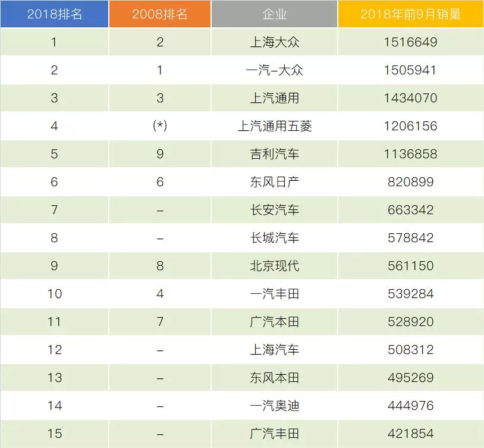
Task: Click the 2008排名 column header
Action: [x=160, y=14]
